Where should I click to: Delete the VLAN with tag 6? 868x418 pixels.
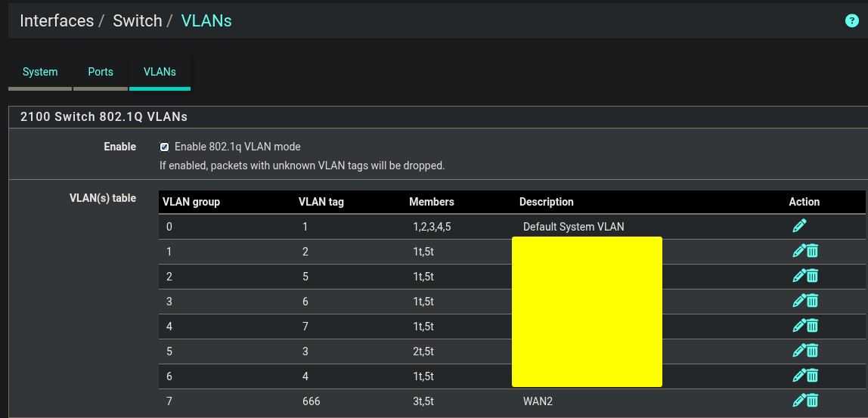click(812, 301)
